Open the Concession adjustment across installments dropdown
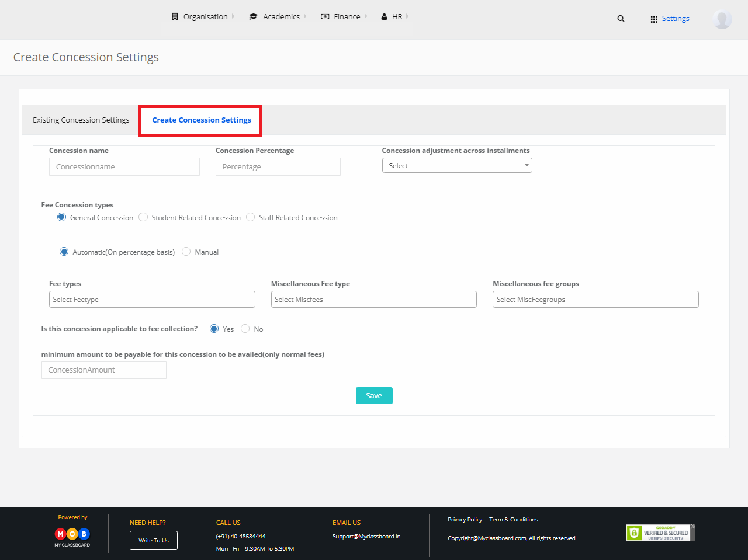Image resolution: width=748 pixels, height=560 pixels. [x=457, y=165]
